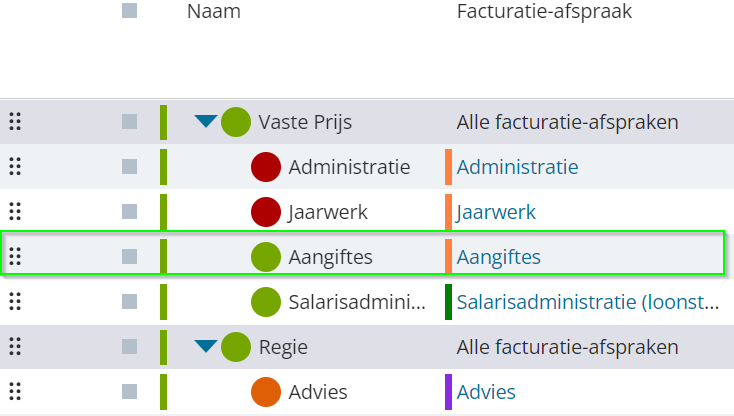
Task: Click the drag handle of Regie row
Action: click(x=15, y=347)
